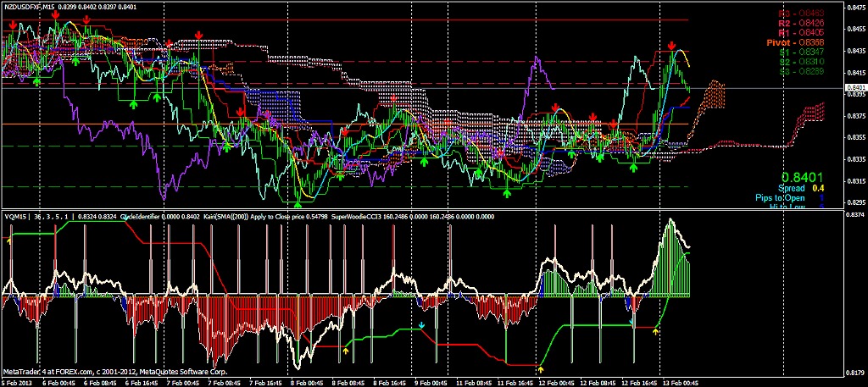Click the 0.8374 indicator scale value
The height and width of the screenshot is (387, 868).
[856, 214]
